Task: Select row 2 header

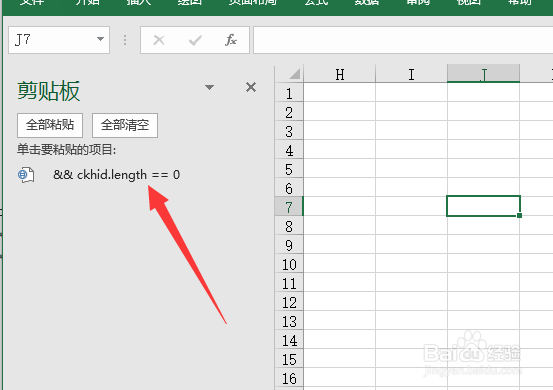Action: coord(289,112)
